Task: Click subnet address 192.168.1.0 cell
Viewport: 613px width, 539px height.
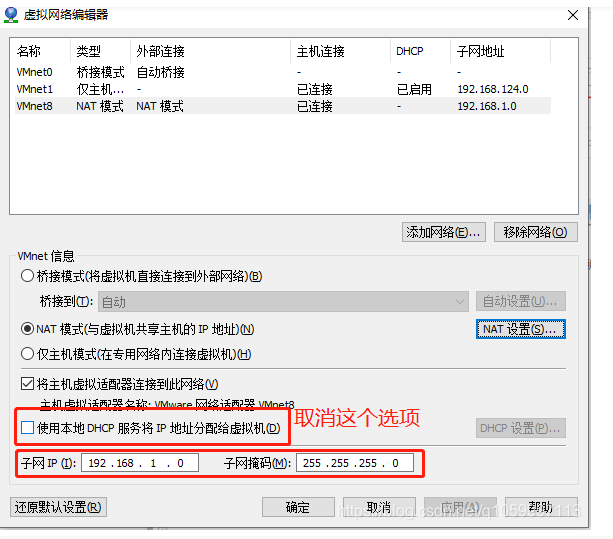Action: 487,106
